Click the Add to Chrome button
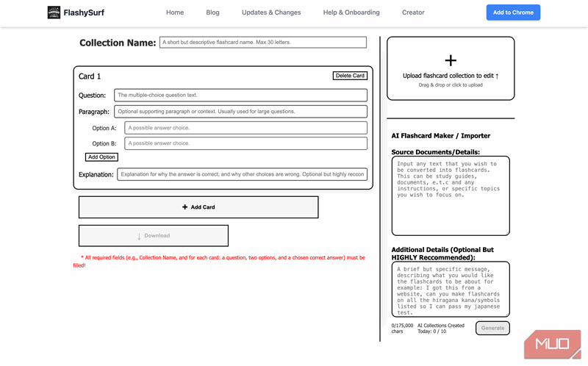This screenshot has height=366, width=588. point(513,12)
